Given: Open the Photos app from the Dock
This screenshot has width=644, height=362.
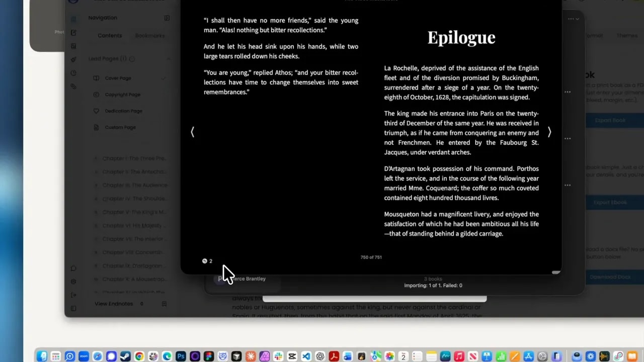Looking at the screenshot, I should click(389, 356).
